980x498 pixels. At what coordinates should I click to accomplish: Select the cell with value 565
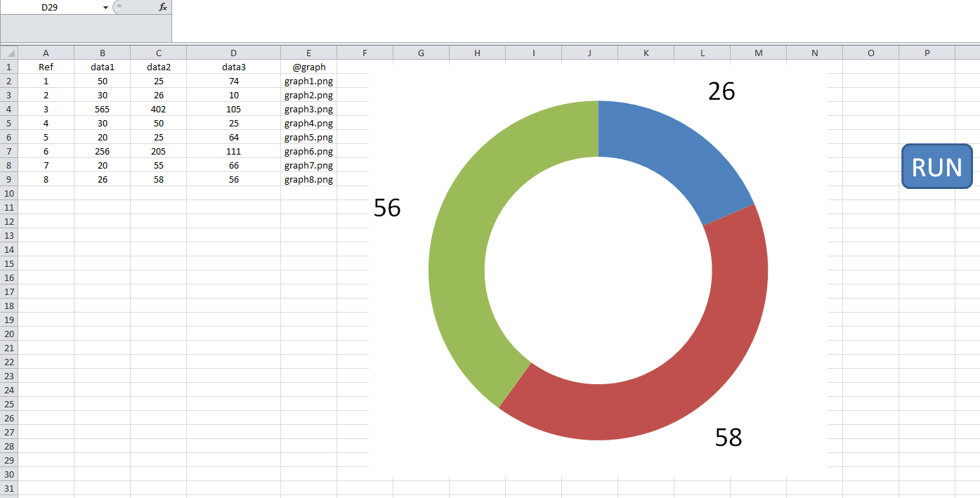103,109
